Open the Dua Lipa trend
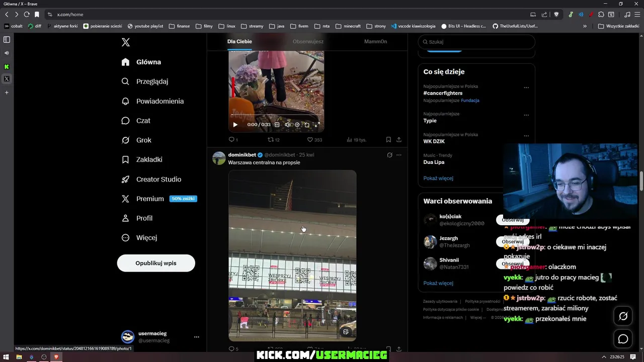The image size is (644, 362). (x=434, y=162)
